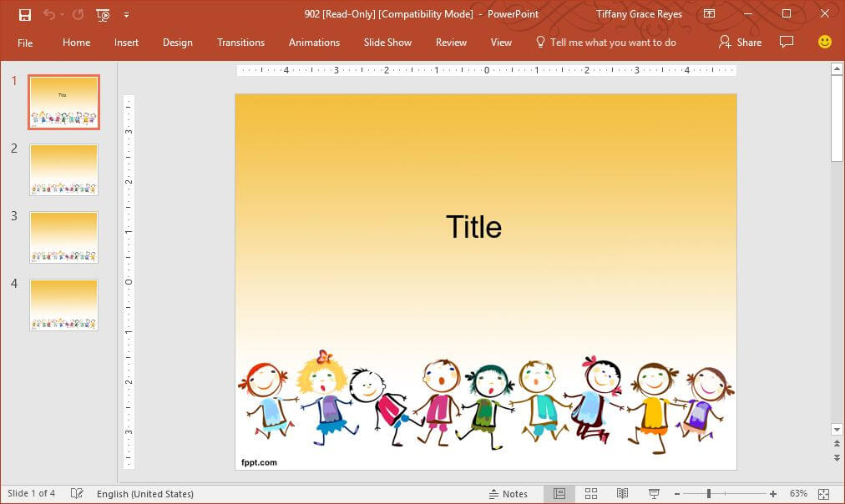
Task: Open the Share pane
Action: (739, 42)
